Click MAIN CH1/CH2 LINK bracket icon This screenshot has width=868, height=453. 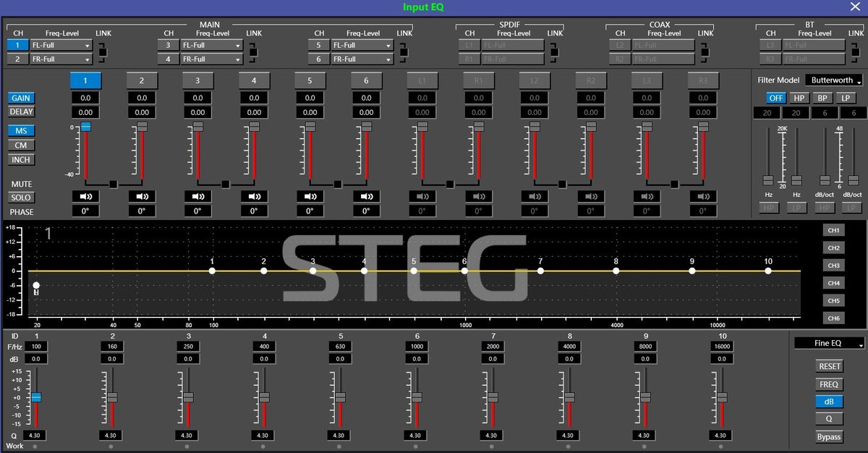pos(103,51)
